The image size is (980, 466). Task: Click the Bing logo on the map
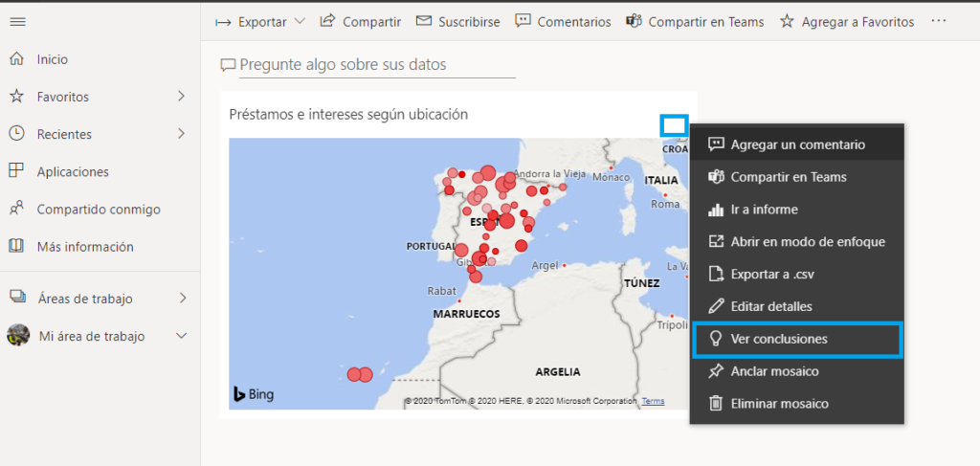tap(254, 394)
